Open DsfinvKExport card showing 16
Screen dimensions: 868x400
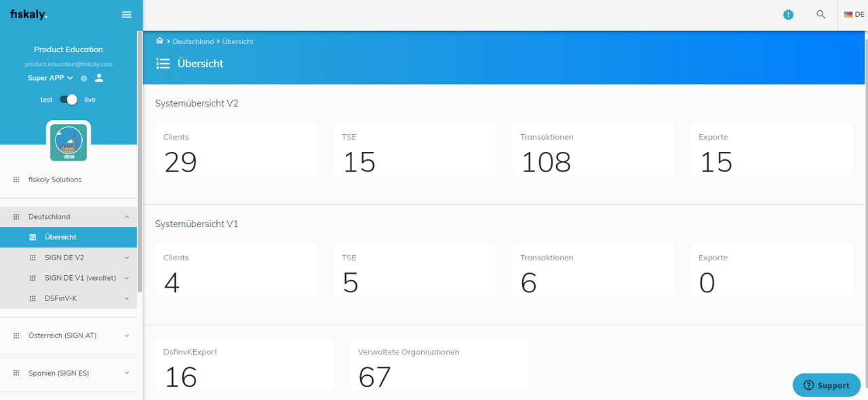[244, 364]
